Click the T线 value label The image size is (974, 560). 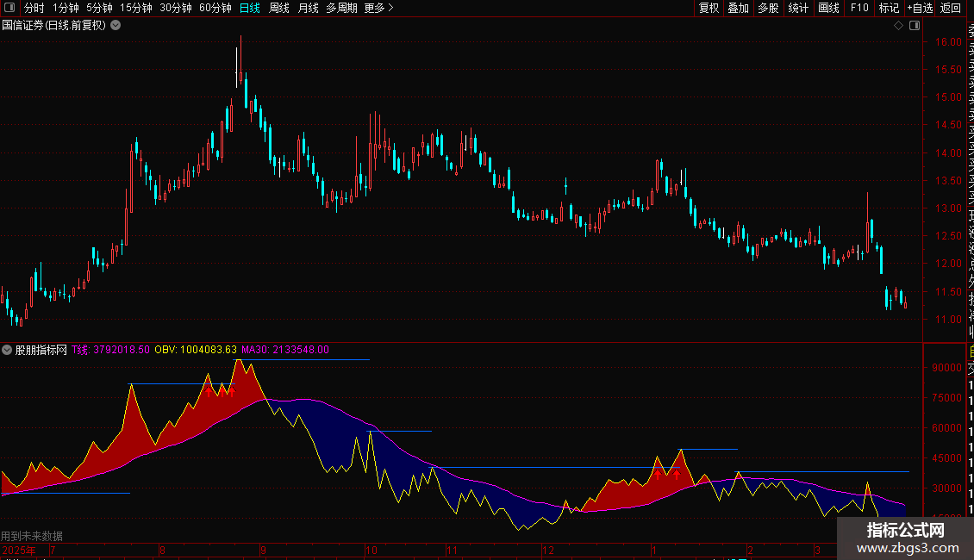tap(110, 350)
